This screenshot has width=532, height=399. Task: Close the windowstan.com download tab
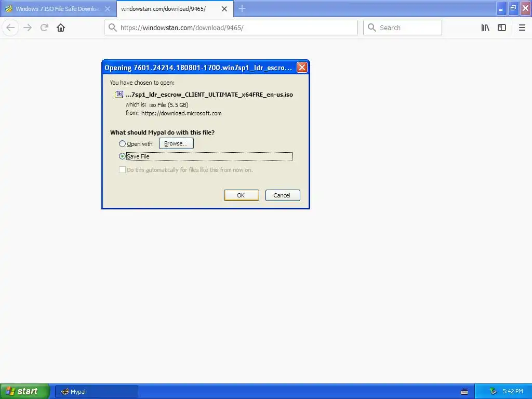[224, 9]
